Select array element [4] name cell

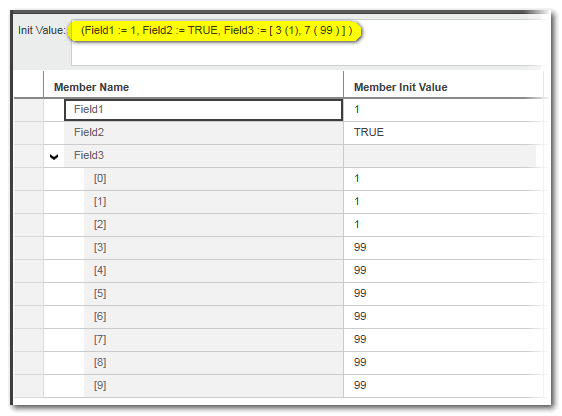point(213,271)
